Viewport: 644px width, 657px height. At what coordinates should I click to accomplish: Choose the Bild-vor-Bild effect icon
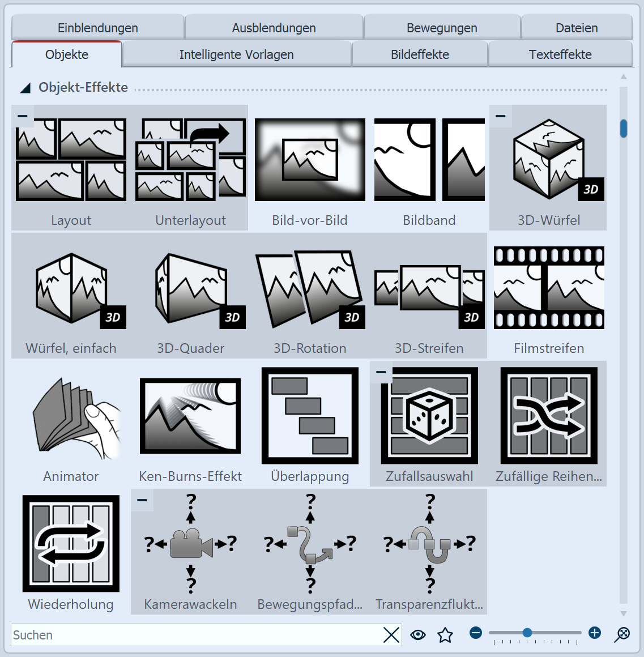[310, 160]
